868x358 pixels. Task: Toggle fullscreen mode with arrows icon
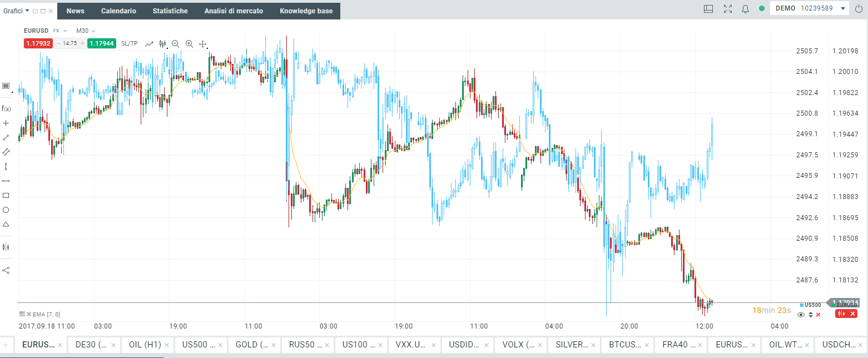tap(727, 9)
